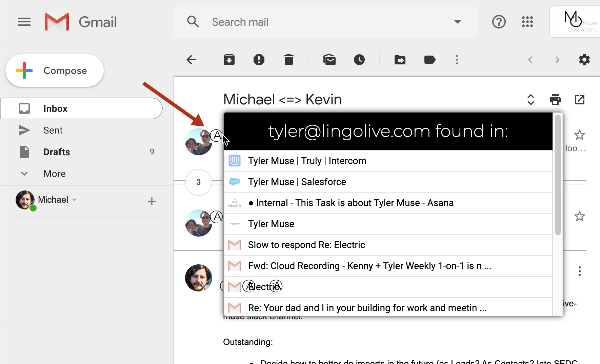Open the Tyler Muse Salesforce result
The width and height of the screenshot is (600, 364).
coord(388,182)
